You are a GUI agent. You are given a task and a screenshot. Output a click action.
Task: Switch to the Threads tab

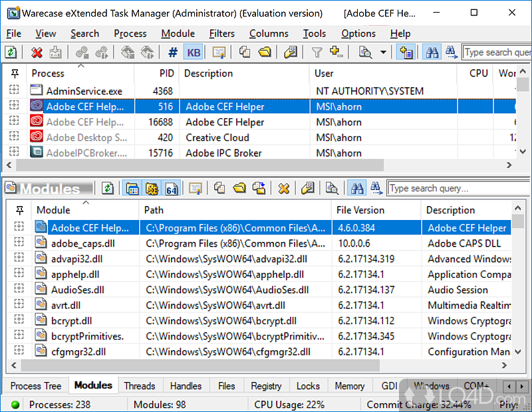tap(140, 386)
